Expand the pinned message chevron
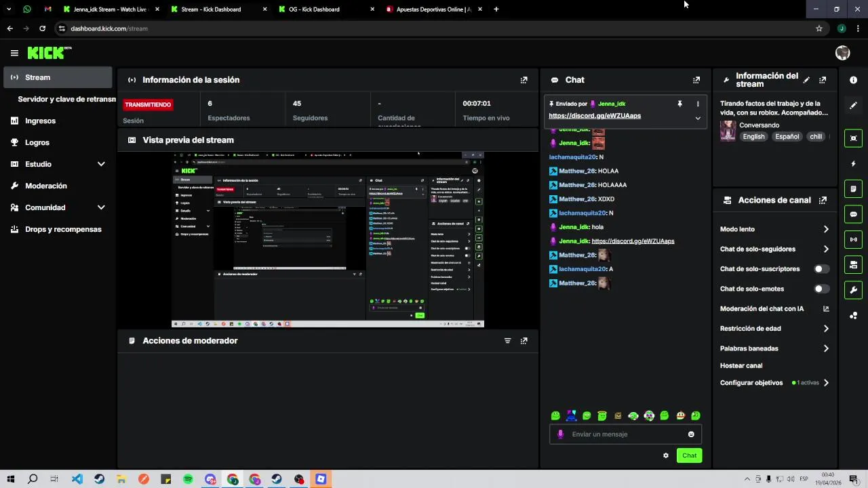The width and height of the screenshot is (868, 488). coord(698,118)
